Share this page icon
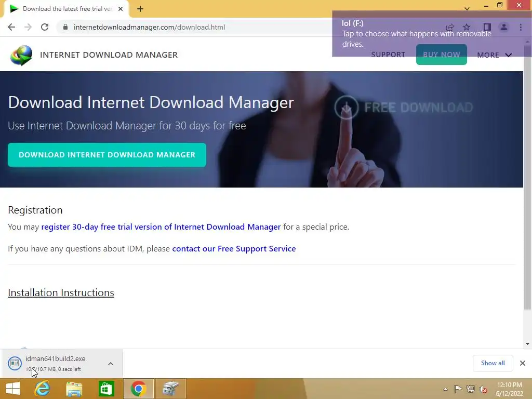Image resolution: width=532 pixels, height=399 pixels. click(450, 27)
